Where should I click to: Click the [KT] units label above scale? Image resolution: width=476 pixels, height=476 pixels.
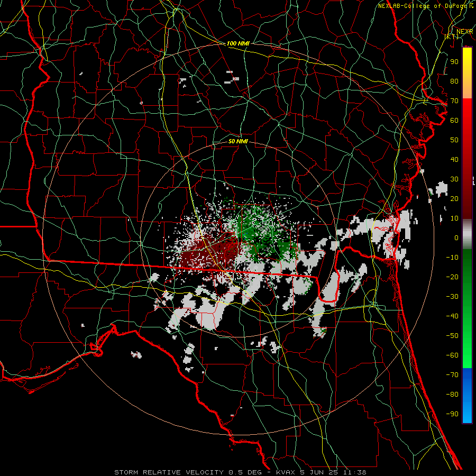452,36
